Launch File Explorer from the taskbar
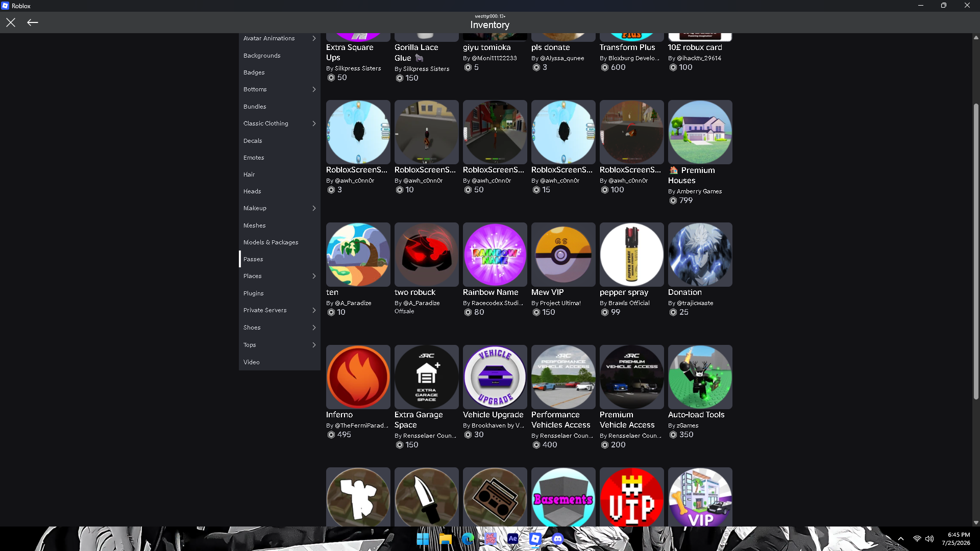980x551 pixels. pyautogui.click(x=445, y=539)
